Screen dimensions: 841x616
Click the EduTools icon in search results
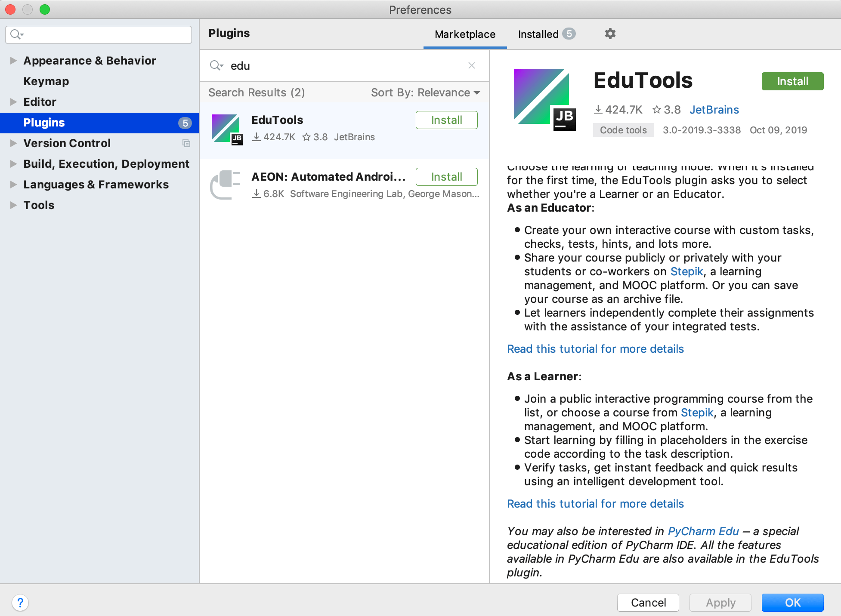pos(227,129)
